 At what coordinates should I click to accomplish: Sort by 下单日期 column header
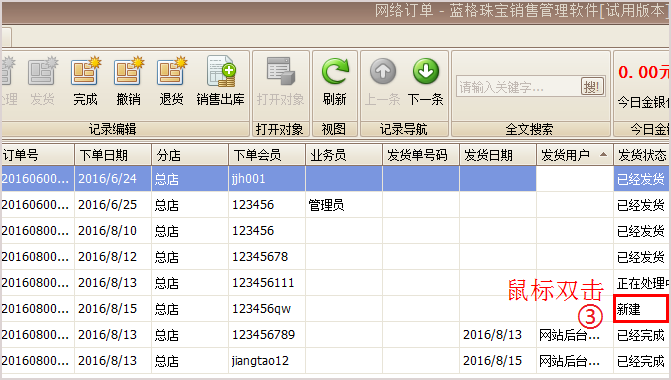(113, 155)
